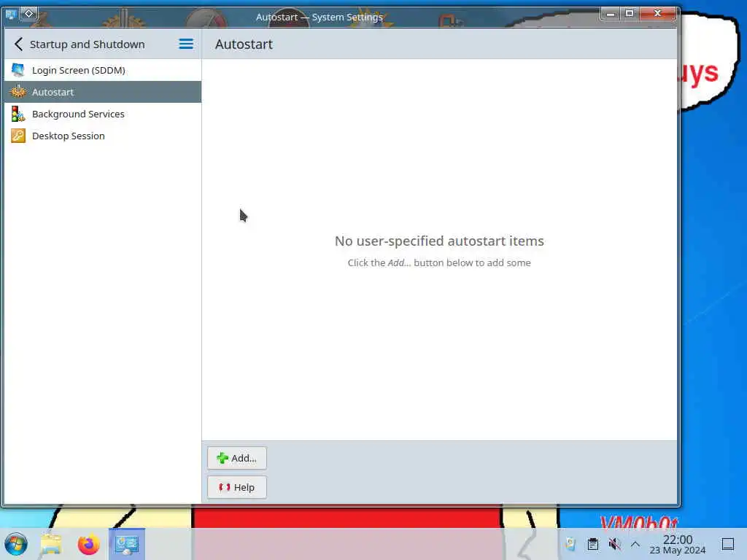Expand hidden system tray icons arrow
Screen dimensions: 747x560
(635, 544)
